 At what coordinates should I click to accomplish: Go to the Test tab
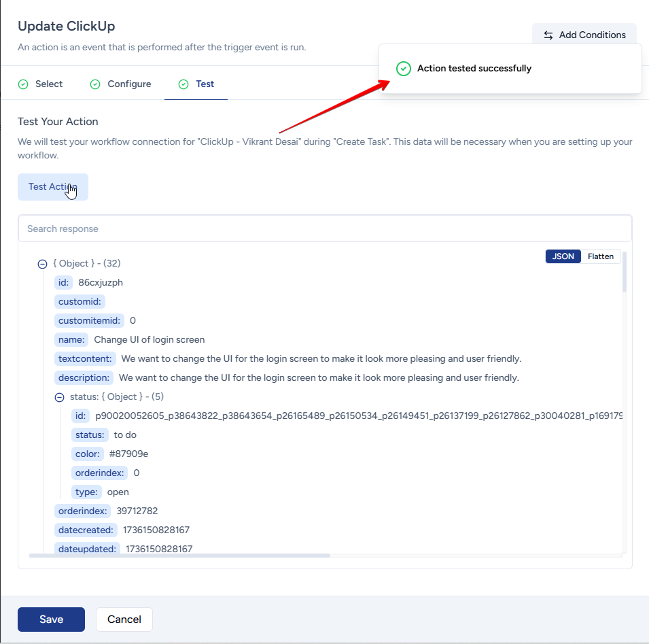pos(205,84)
